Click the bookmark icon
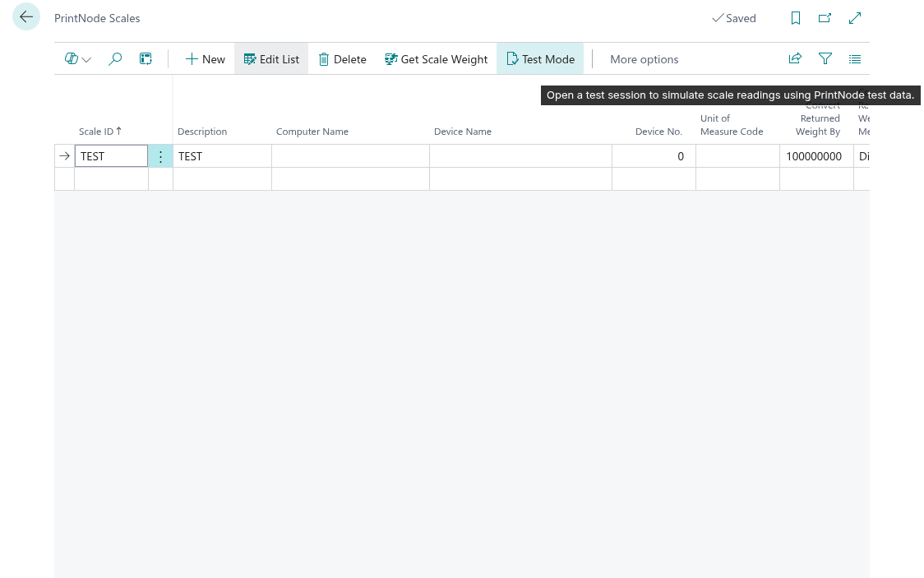Image resolution: width=924 pixels, height=578 pixels. 795,18
